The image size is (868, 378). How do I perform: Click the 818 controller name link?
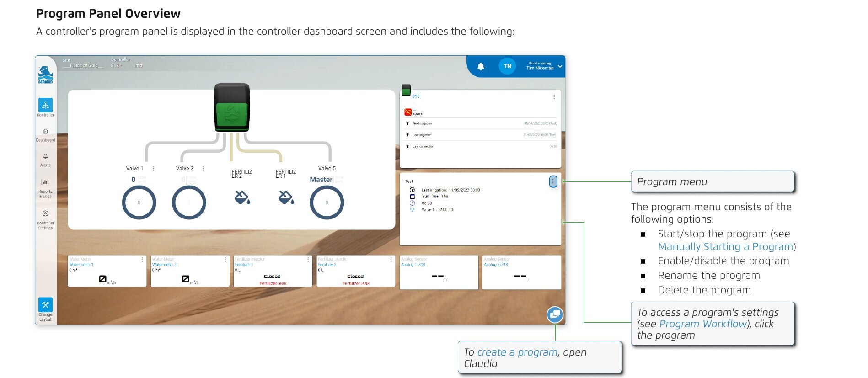[416, 96]
